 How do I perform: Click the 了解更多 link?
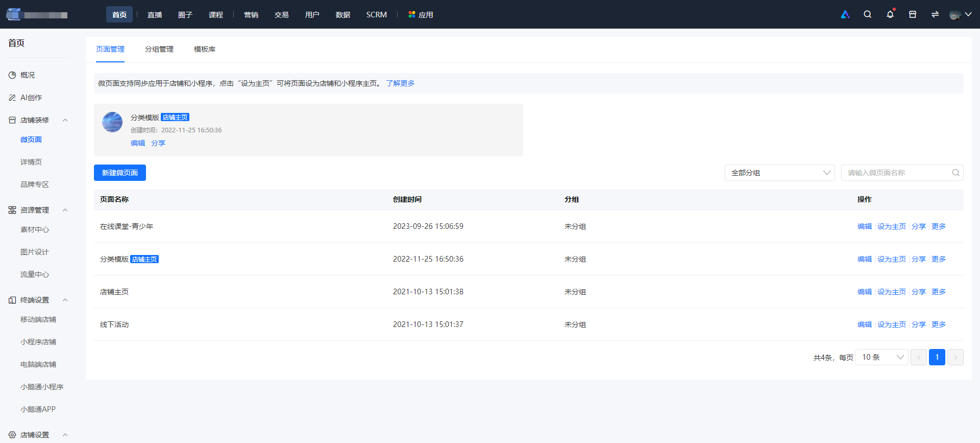400,83
